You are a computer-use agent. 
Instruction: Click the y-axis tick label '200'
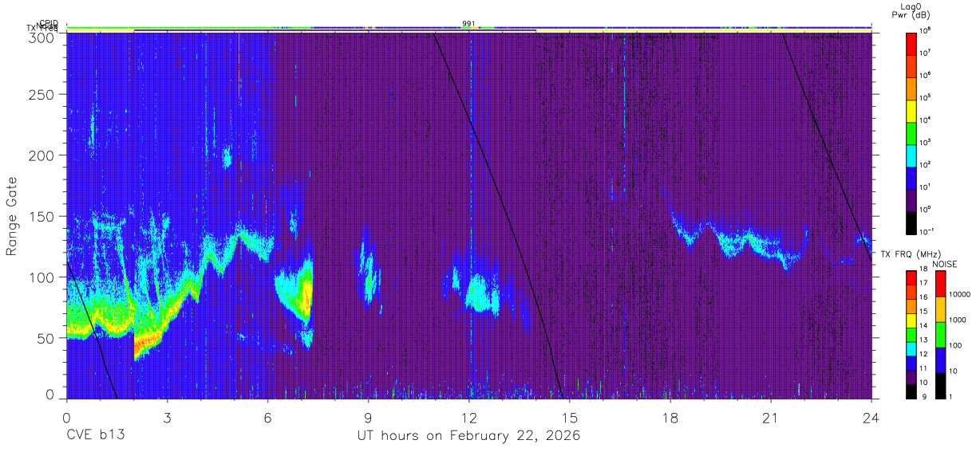click(x=42, y=155)
